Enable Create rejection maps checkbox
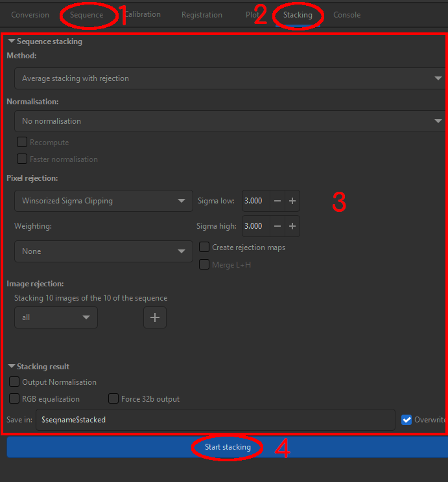448x482 pixels. point(204,247)
